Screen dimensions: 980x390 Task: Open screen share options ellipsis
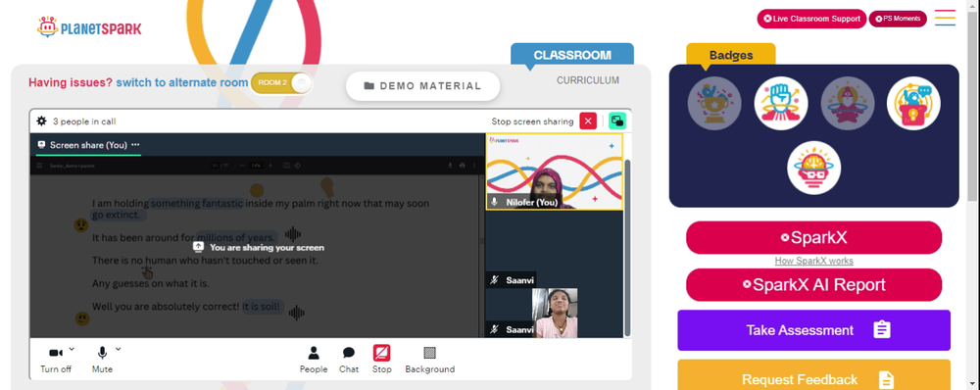[135, 145]
